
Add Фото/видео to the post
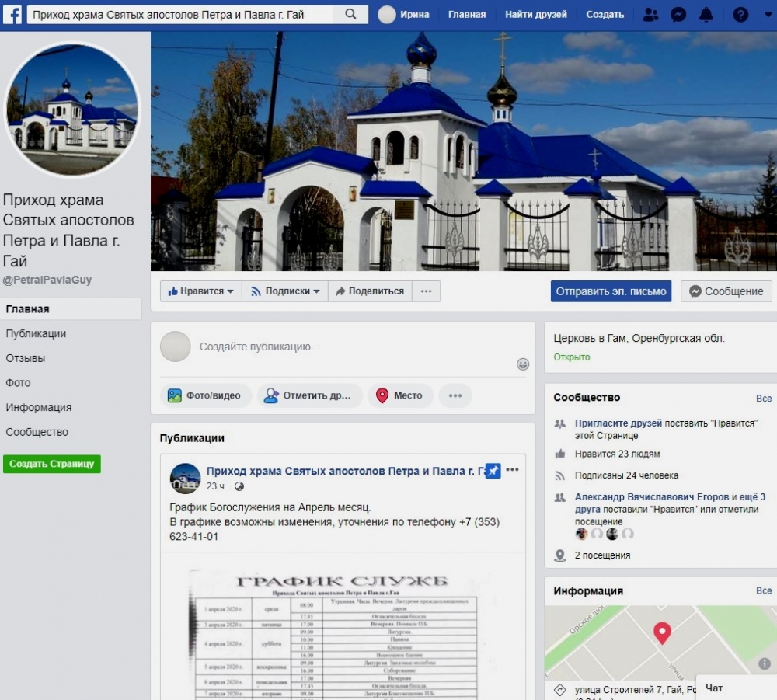(205, 395)
